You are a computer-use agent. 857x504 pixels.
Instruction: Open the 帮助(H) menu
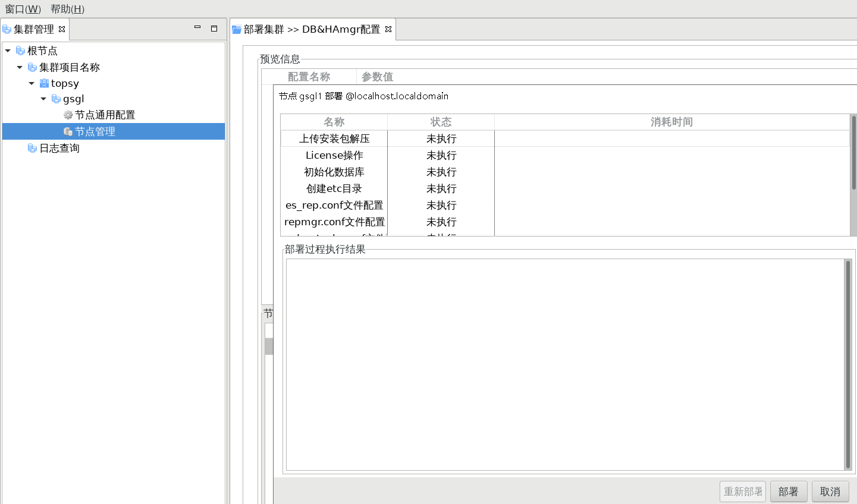coord(67,9)
